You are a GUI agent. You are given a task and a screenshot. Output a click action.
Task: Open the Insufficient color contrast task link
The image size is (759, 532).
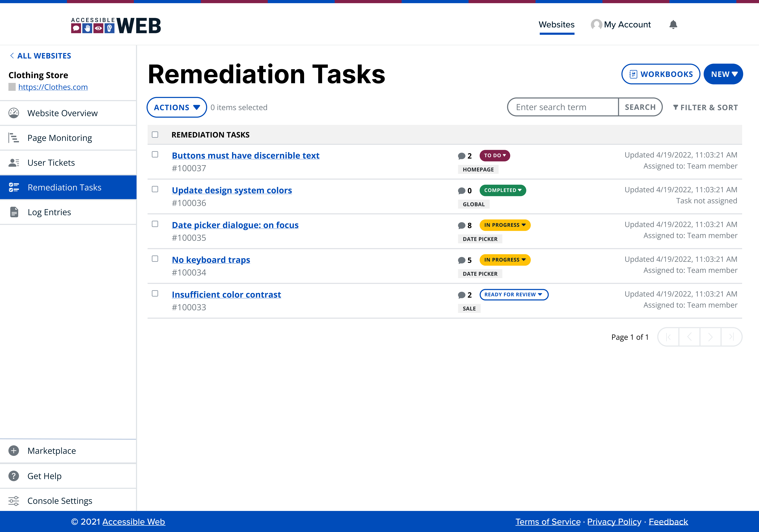click(226, 294)
